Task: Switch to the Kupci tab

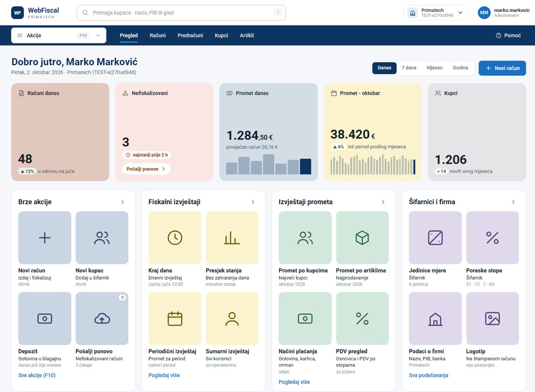Action: tap(221, 35)
